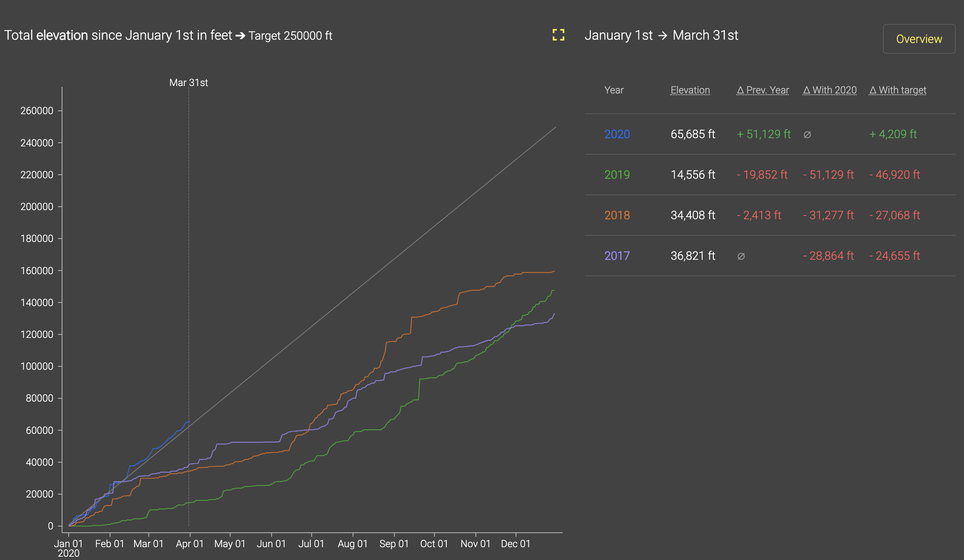
Task: Click the Jul 01 x-axis tick label
Action: point(311,544)
